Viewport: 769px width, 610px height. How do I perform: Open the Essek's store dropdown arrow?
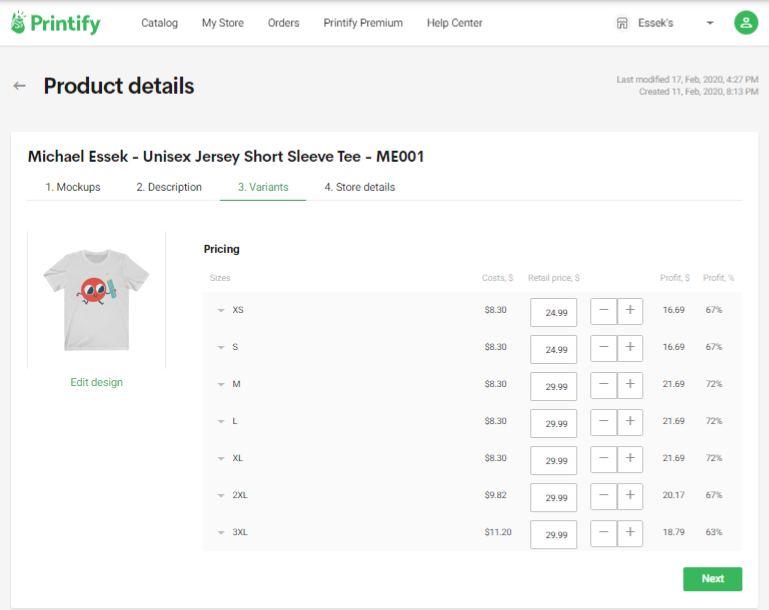point(710,23)
